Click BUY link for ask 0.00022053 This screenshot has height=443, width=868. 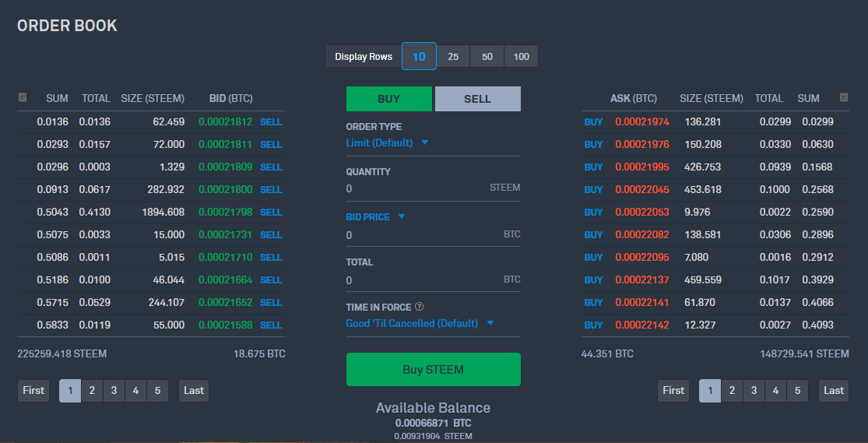pyautogui.click(x=593, y=212)
